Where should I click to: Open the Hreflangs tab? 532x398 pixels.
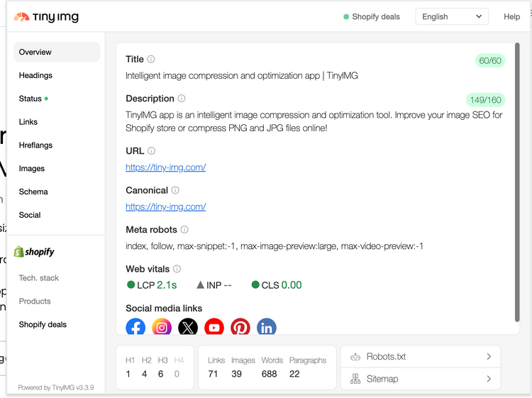click(35, 145)
